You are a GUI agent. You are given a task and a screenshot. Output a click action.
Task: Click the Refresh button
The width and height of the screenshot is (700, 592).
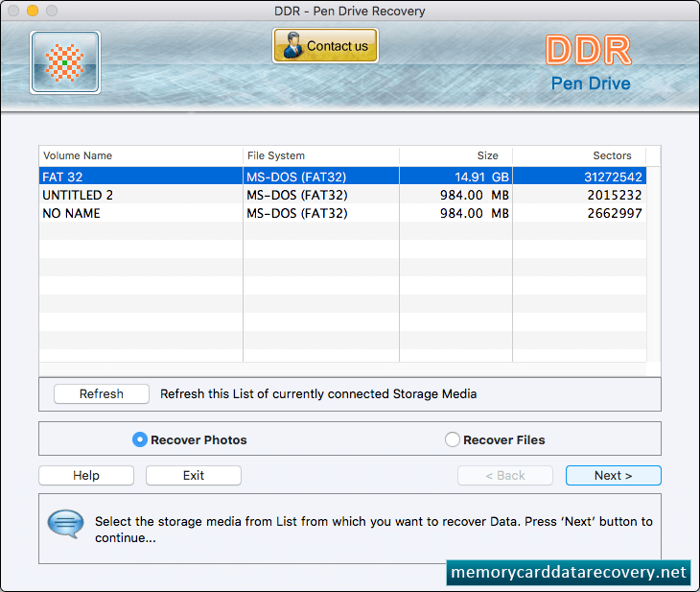(102, 393)
